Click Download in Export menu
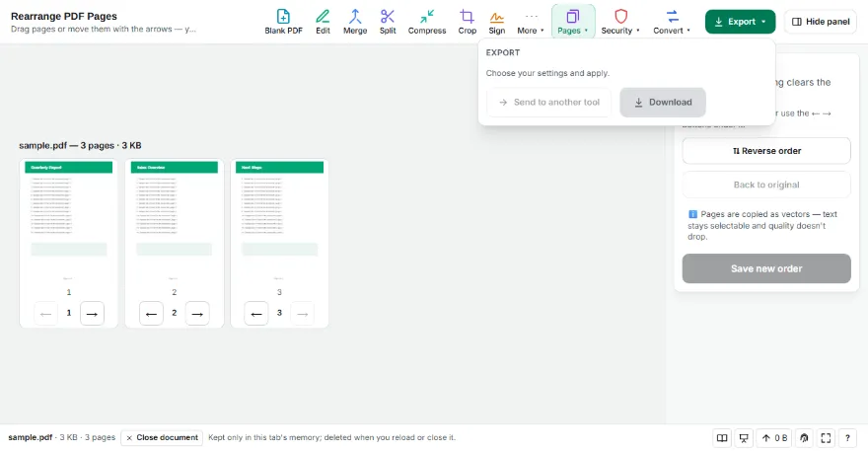 663,102
